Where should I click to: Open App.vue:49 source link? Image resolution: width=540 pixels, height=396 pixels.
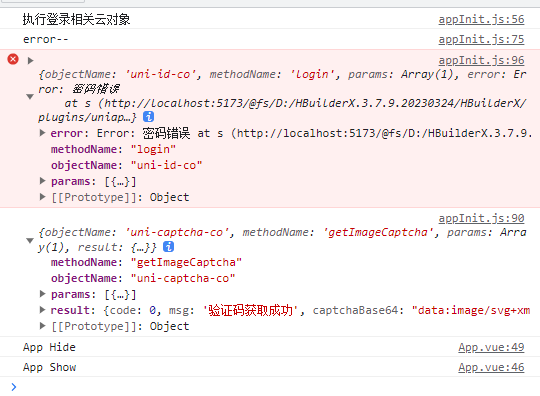491,347
